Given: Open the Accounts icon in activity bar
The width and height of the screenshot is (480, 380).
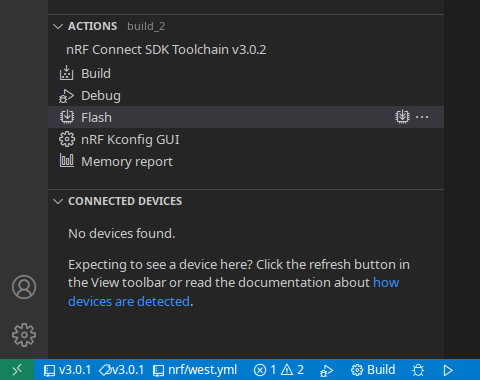Looking at the screenshot, I should coord(24,287).
